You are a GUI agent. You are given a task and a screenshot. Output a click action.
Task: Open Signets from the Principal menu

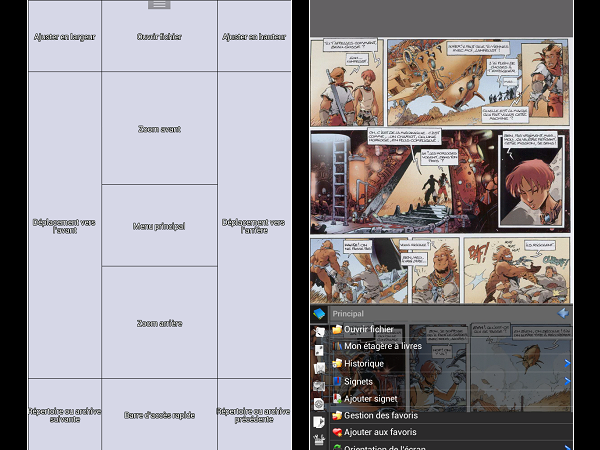[x=451, y=382]
